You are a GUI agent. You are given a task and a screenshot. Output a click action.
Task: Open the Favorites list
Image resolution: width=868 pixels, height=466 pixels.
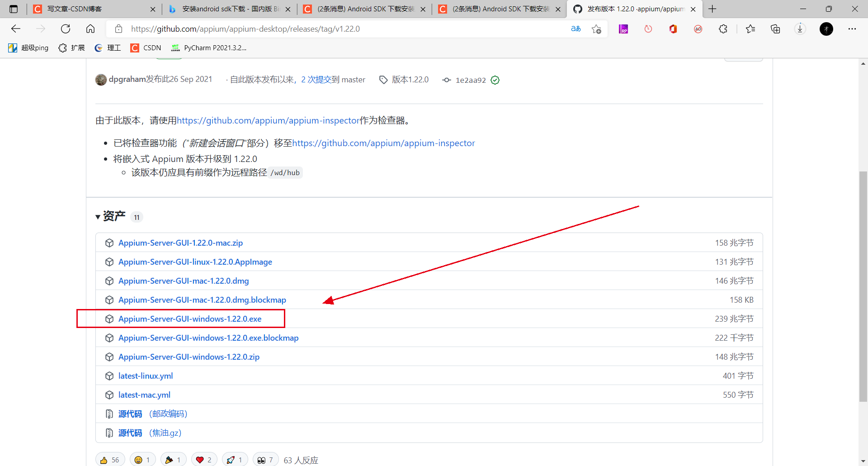click(750, 29)
